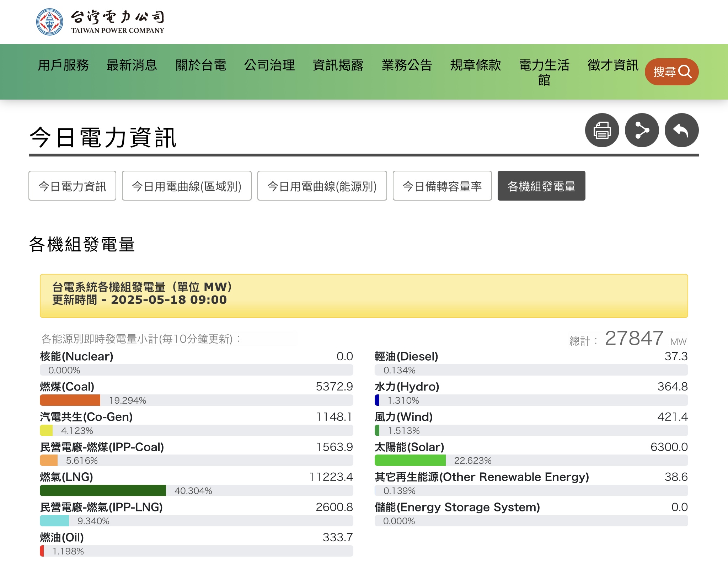Click the update time 2025-05-18 09:00
Viewport: 728px width, 579px height.
coord(169,299)
